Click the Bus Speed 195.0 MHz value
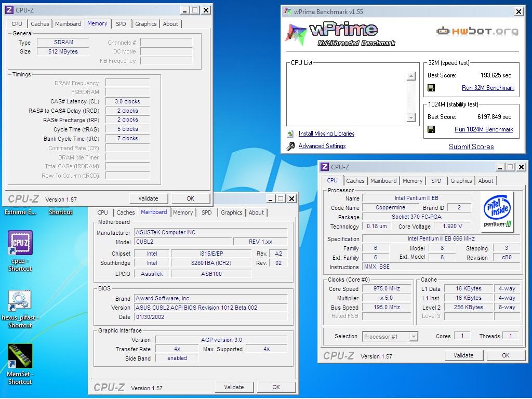 [387, 307]
